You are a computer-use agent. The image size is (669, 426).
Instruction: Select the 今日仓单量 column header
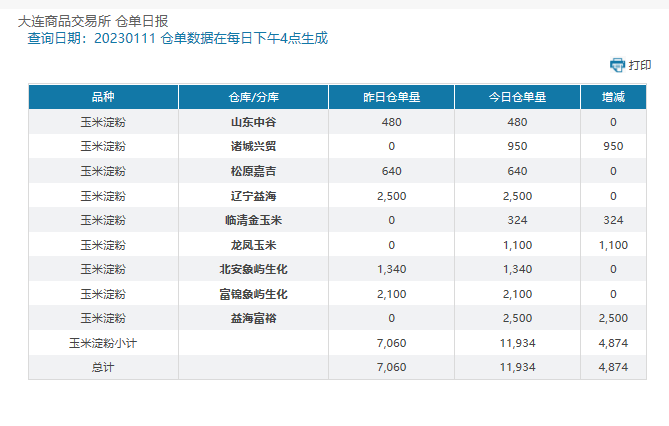click(517, 97)
